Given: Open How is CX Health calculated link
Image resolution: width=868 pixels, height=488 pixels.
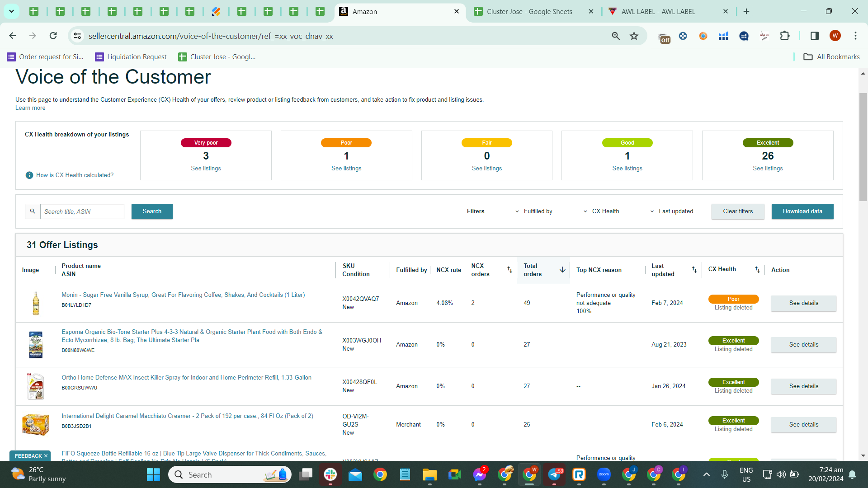Looking at the screenshot, I should pyautogui.click(x=75, y=175).
